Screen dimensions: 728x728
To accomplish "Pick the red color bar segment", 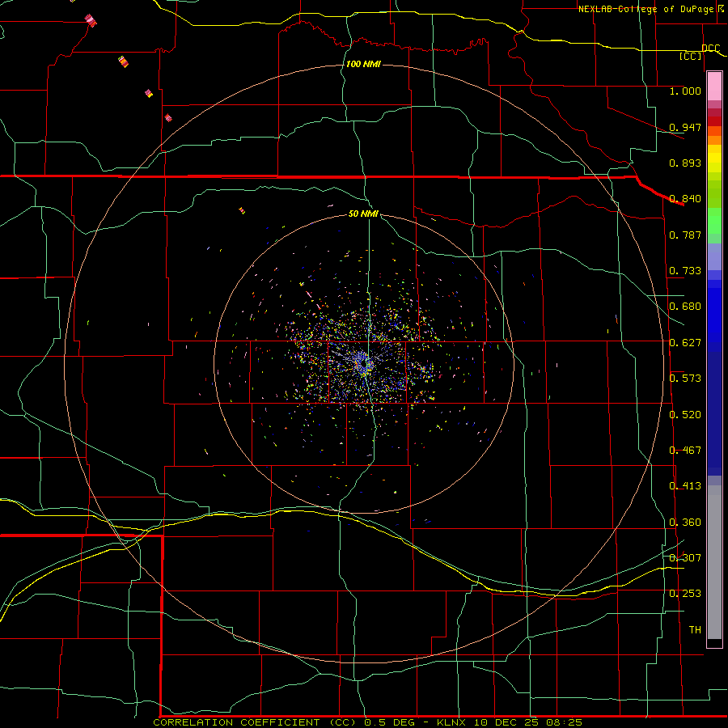I will pyautogui.click(x=714, y=121).
